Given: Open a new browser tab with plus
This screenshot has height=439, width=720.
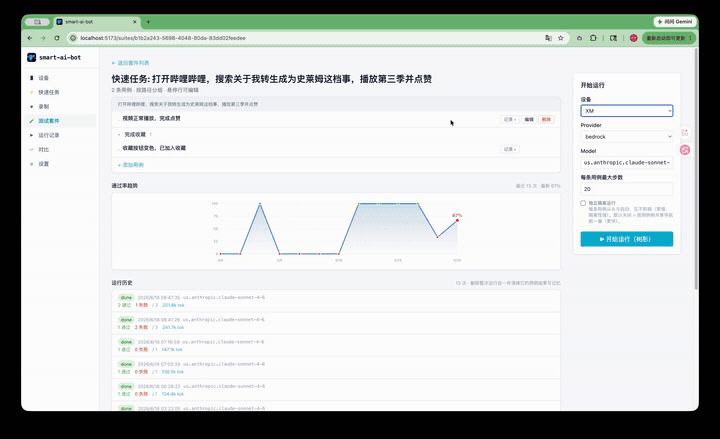Looking at the screenshot, I should coord(148,22).
